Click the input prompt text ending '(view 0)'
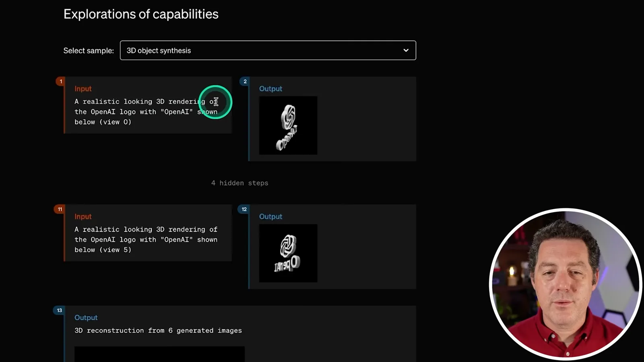 tap(146, 112)
